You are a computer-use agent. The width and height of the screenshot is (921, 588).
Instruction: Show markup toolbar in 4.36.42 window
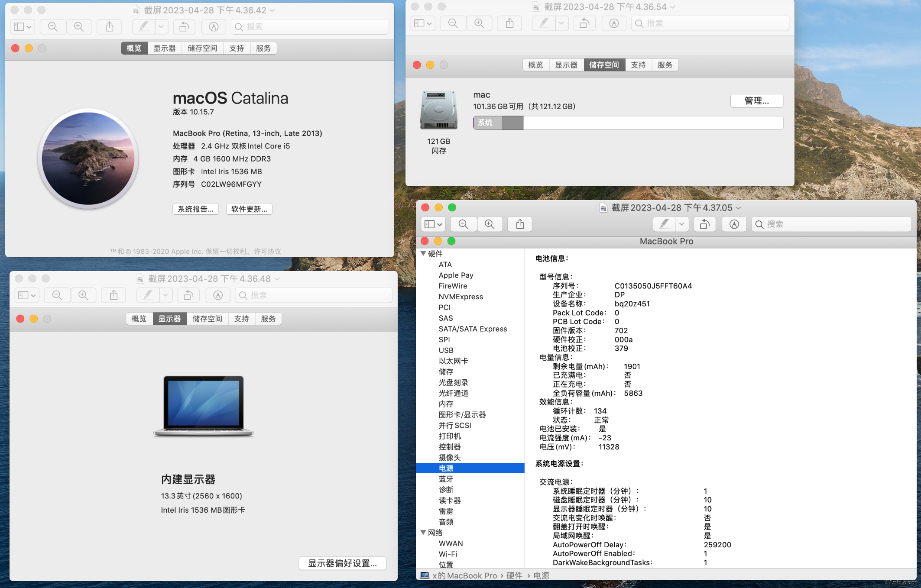pyautogui.click(x=214, y=27)
